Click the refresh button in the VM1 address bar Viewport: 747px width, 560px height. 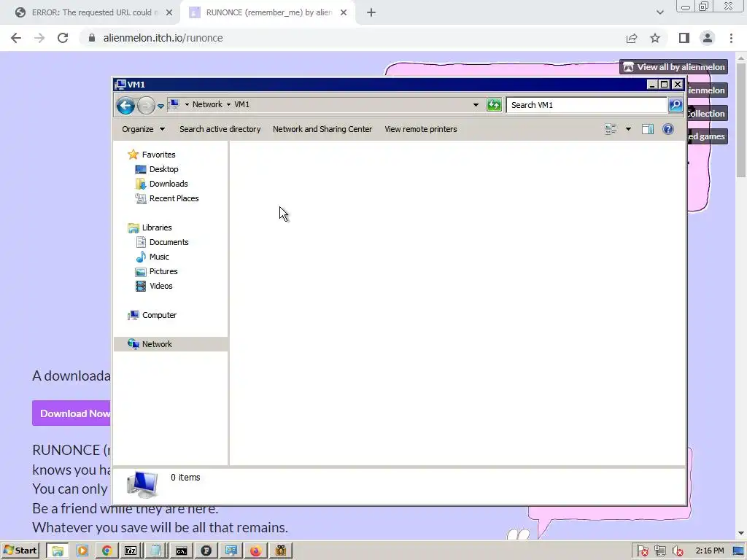click(494, 105)
